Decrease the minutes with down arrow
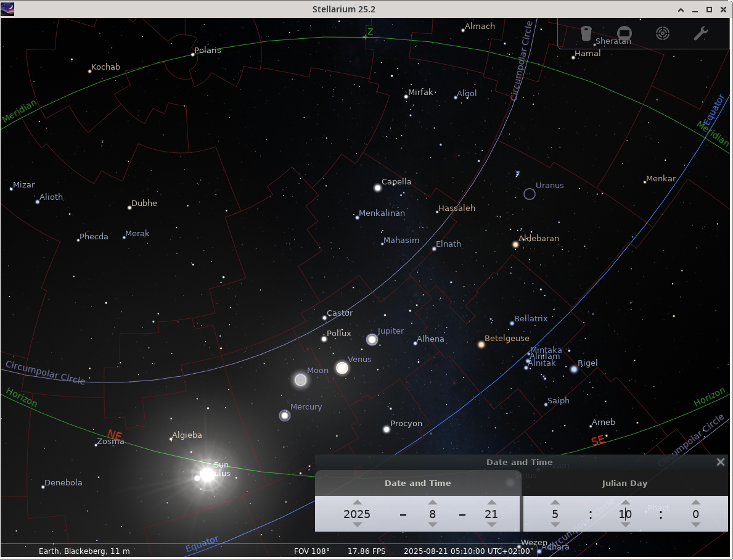 (x=626, y=525)
